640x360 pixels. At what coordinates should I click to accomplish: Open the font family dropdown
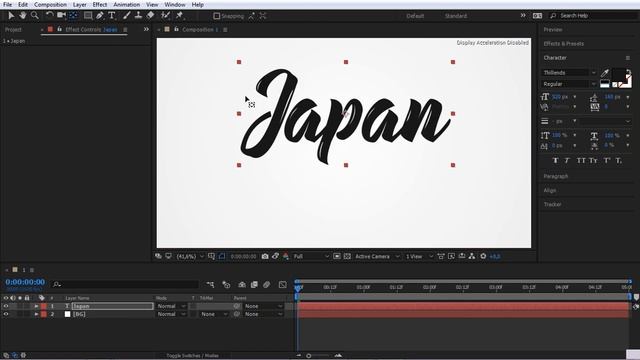[569, 73]
